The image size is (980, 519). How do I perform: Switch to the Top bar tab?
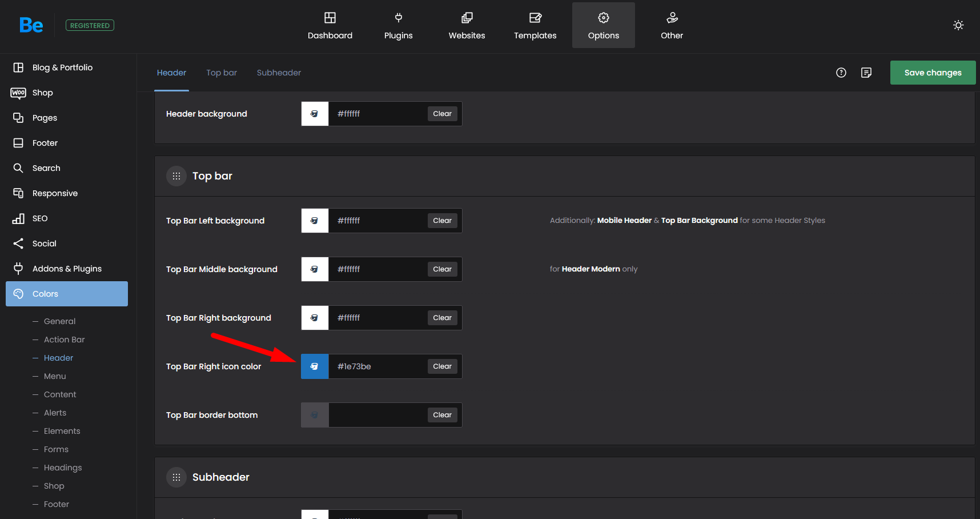222,73
